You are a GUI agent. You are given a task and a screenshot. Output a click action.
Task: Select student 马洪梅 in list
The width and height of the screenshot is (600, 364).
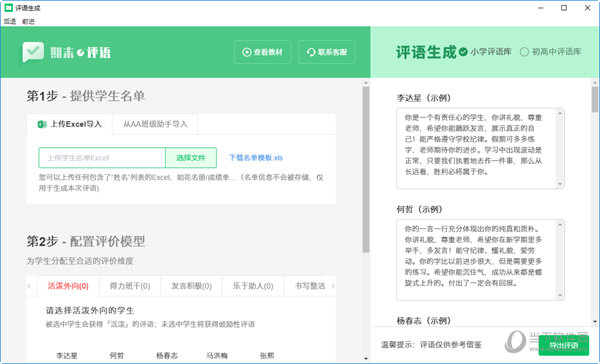click(x=217, y=356)
